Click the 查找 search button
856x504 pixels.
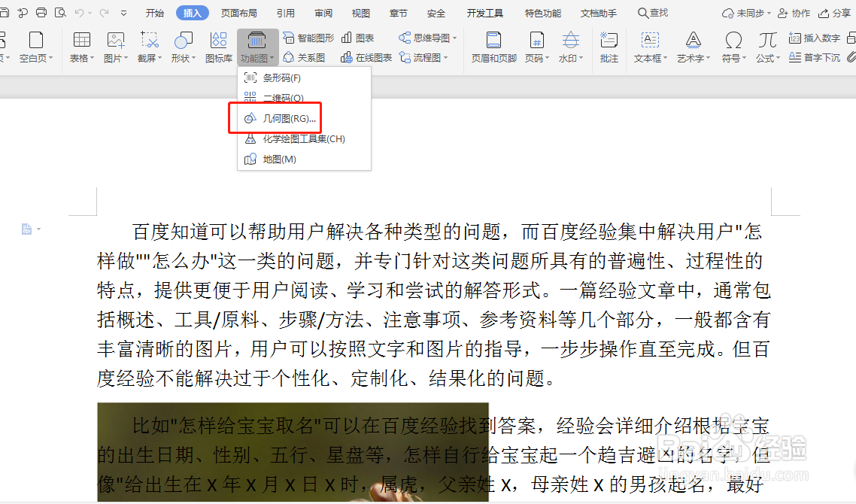pyautogui.click(x=653, y=13)
